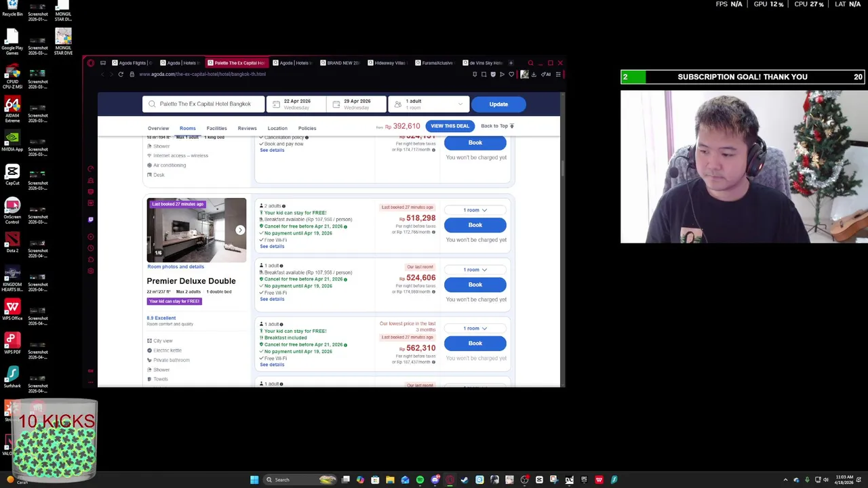
Task: Expand the 1 adult 1 room guest selector
Action: click(x=429, y=104)
